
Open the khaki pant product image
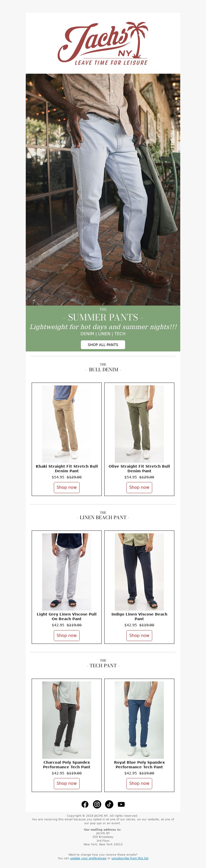[67, 424]
